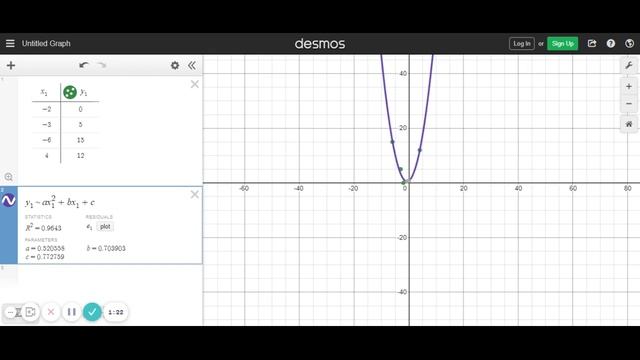Toggle y1 column point color circle
640x360 pixels.
70,92
